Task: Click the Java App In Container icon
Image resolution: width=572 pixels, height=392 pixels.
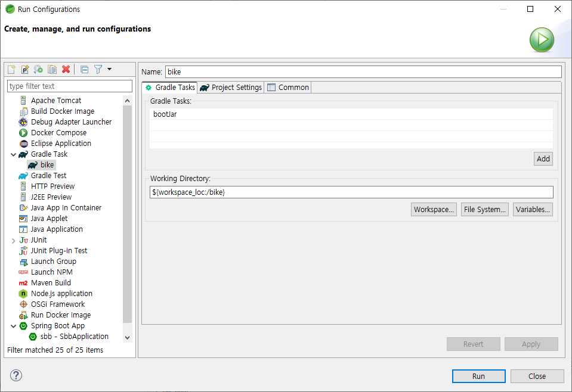Action: coord(23,208)
